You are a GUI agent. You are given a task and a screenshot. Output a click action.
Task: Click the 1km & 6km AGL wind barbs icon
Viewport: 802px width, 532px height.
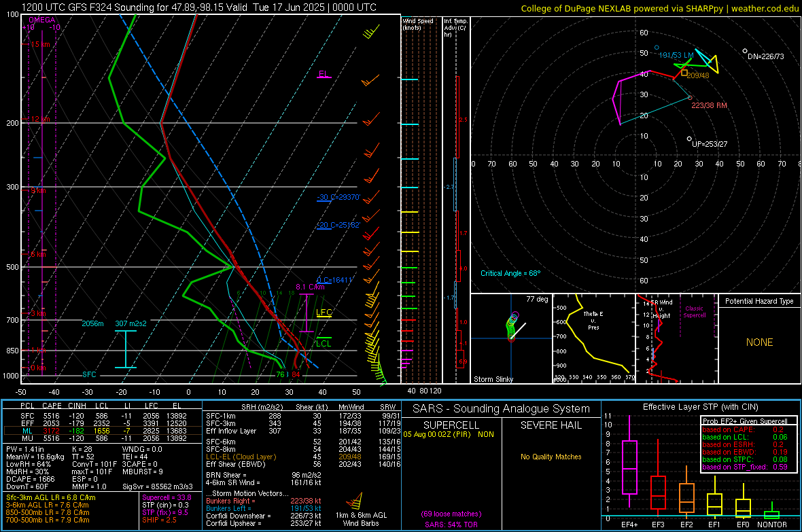[355, 501]
